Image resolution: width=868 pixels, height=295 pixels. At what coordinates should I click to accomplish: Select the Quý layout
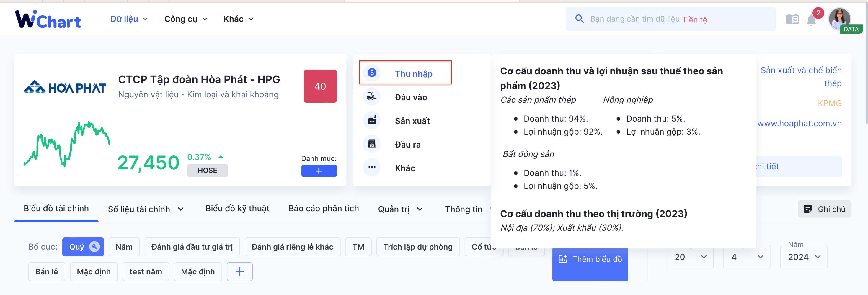pos(83,247)
